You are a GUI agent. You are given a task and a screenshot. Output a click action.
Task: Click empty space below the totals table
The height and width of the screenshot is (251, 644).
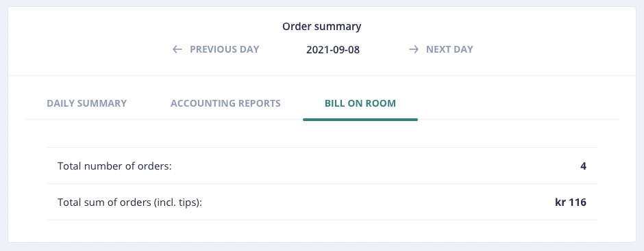pyautogui.click(x=321, y=230)
